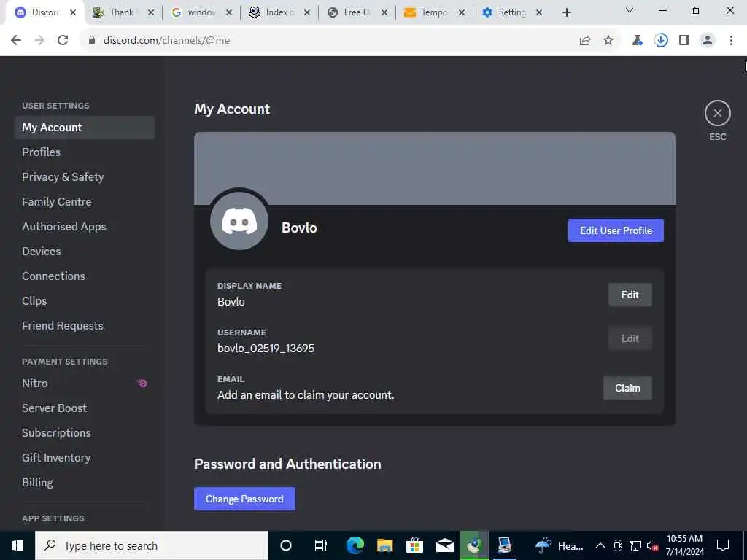Open the taskbar clock showing 10:55 AM
This screenshot has height=560, width=747.
[684, 545]
